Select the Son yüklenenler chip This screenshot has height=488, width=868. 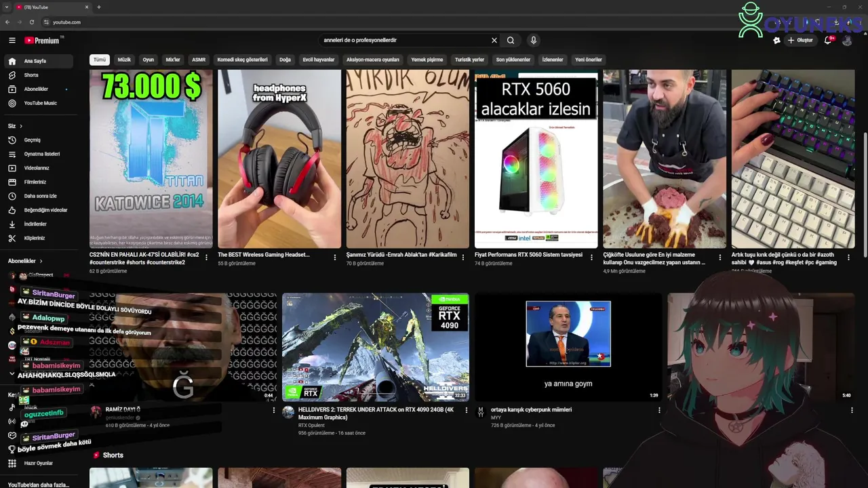(513, 60)
